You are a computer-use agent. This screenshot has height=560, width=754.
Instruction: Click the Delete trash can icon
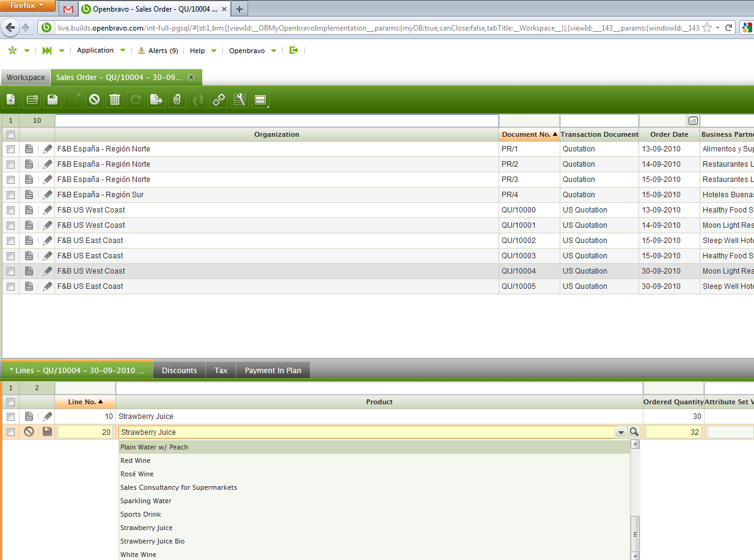click(x=114, y=100)
